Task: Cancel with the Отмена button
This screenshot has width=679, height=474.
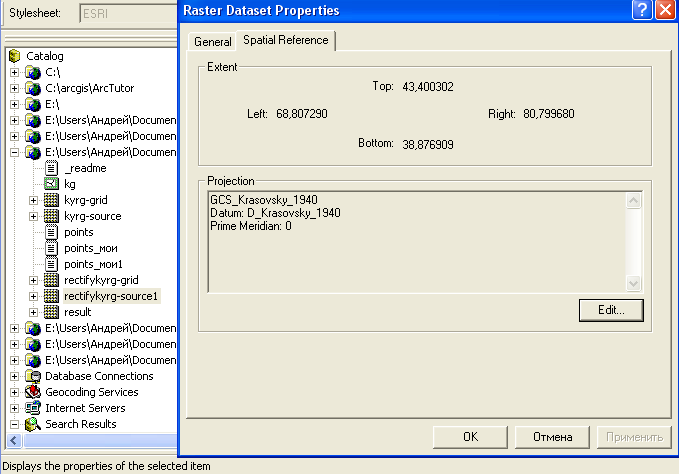Action: click(x=552, y=437)
